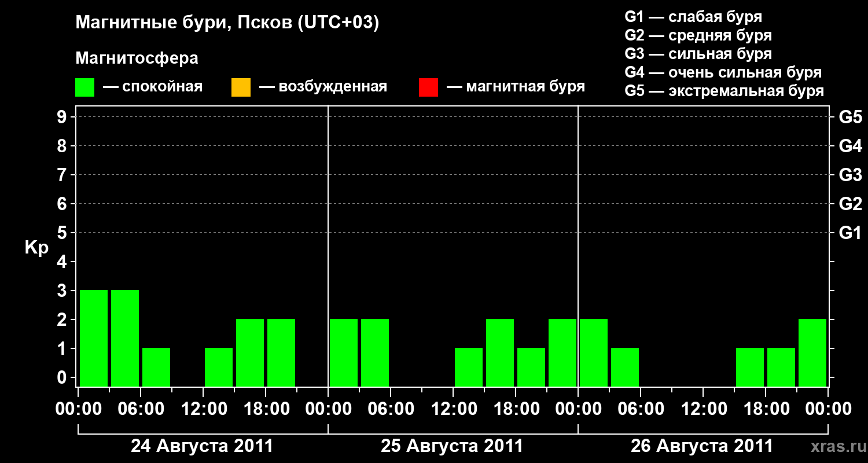Click the 18:00 time label under 26 August
868x463 pixels.
[766, 409]
